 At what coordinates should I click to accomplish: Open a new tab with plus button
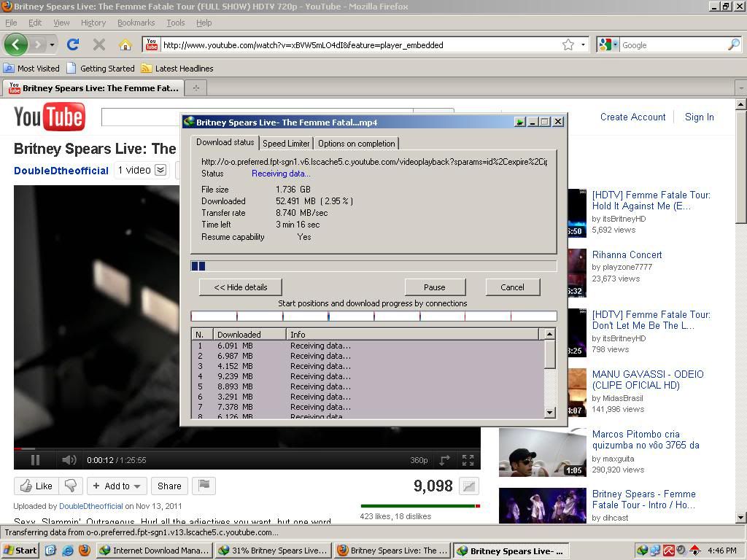196,87
